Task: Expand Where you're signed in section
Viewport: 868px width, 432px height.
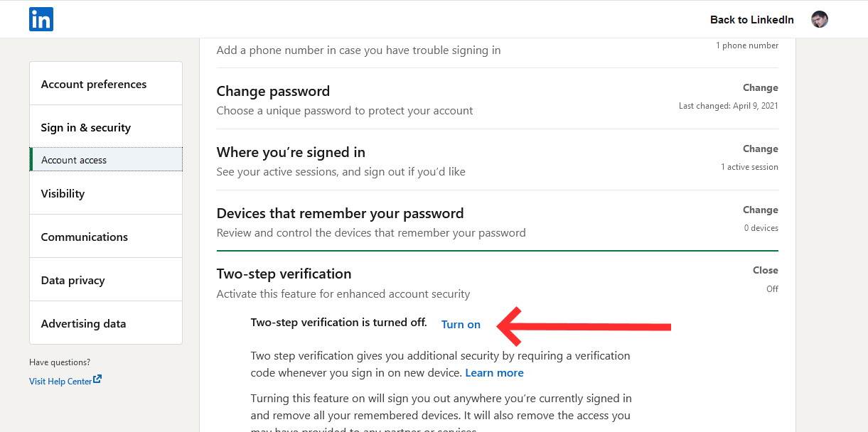Action: click(x=760, y=148)
